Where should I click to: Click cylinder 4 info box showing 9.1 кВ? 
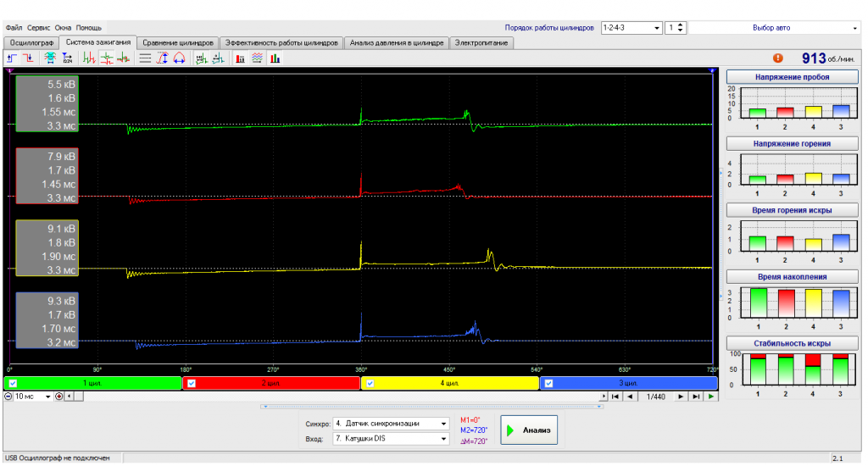(x=47, y=248)
